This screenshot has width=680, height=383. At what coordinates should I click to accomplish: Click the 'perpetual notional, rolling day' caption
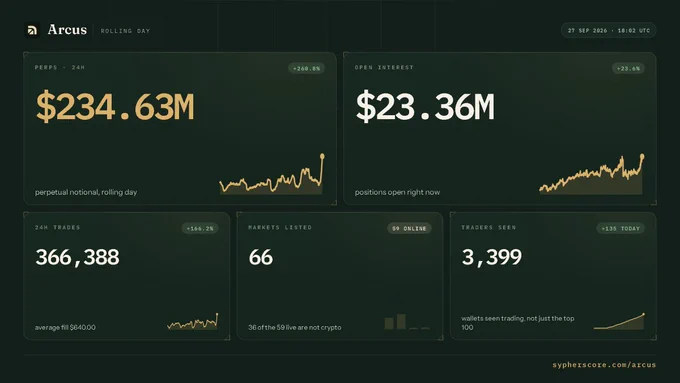click(86, 192)
